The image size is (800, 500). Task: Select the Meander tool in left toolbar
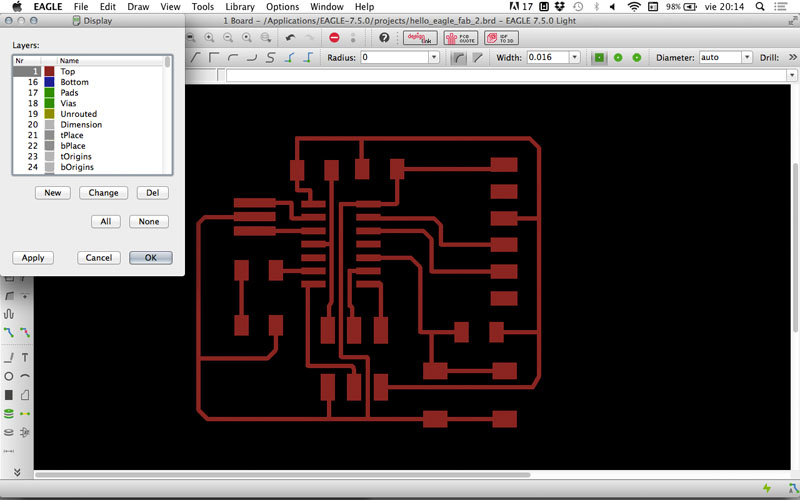click(x=9, y=314)
